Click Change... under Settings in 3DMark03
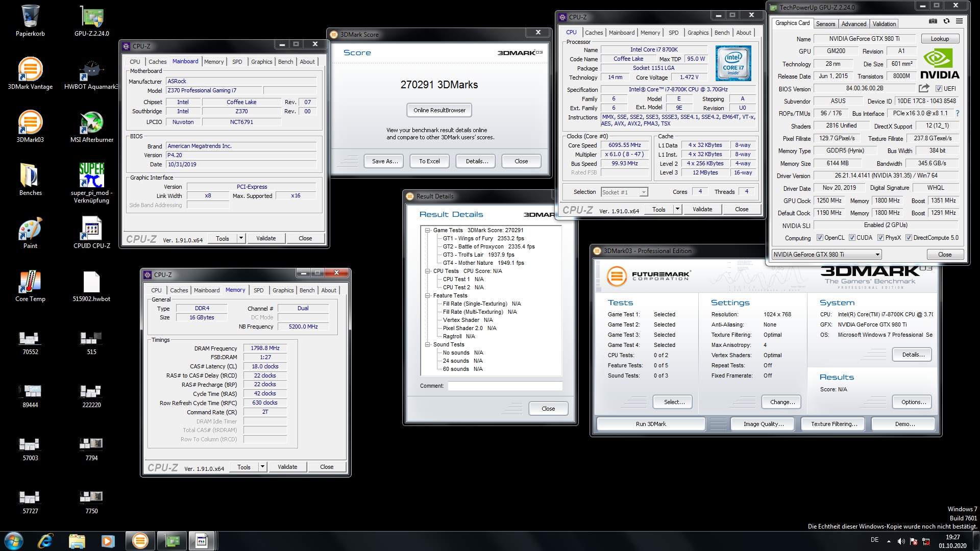 tap(782, 402)
